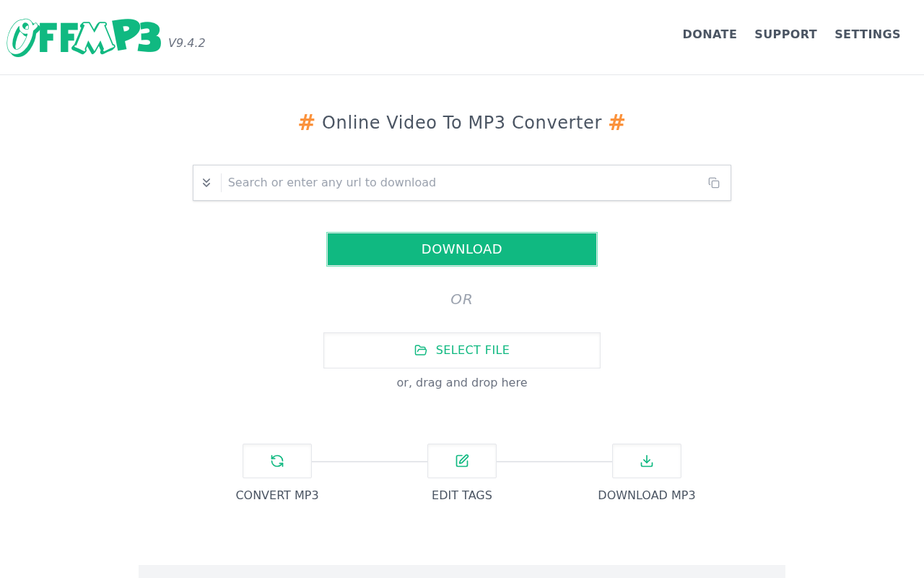The height and width of the screenshot is (578, 924).
Task: Open the SUPPORT page
Action: (785, 35)
